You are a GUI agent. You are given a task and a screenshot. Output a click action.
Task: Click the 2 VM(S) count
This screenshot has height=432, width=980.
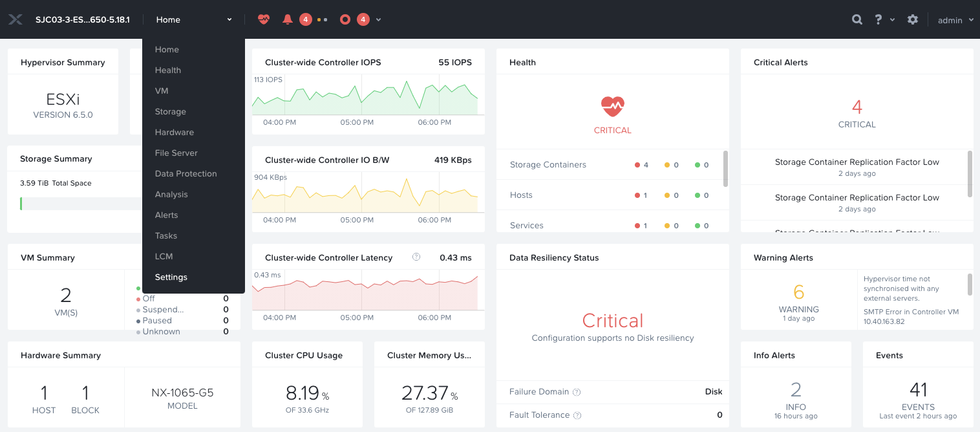[66, 302]
